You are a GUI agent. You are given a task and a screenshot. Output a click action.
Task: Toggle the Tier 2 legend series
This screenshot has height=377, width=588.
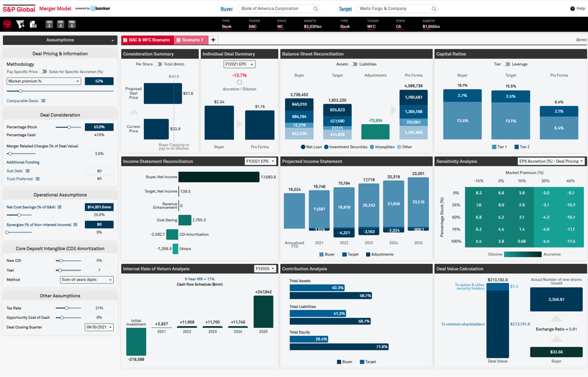point(522,147)
